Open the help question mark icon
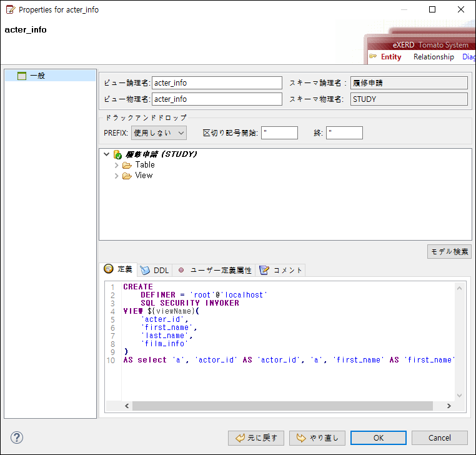The width and height of the screenshot is (476, 455). pyautogui.click(x=17, y=437)
